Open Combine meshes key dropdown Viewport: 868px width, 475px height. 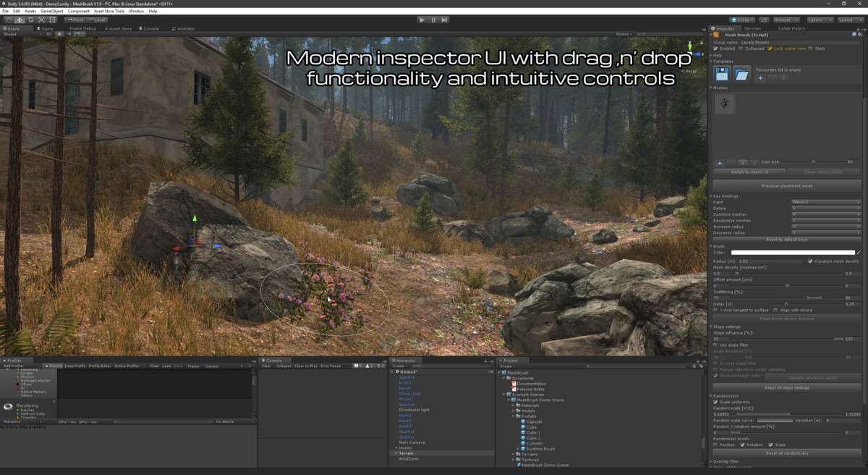826,214
